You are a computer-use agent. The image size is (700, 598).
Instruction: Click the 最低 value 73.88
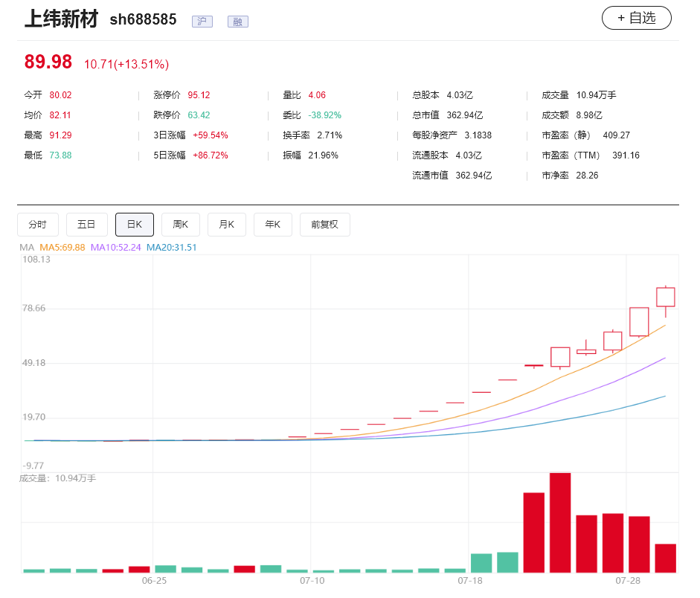60,155
